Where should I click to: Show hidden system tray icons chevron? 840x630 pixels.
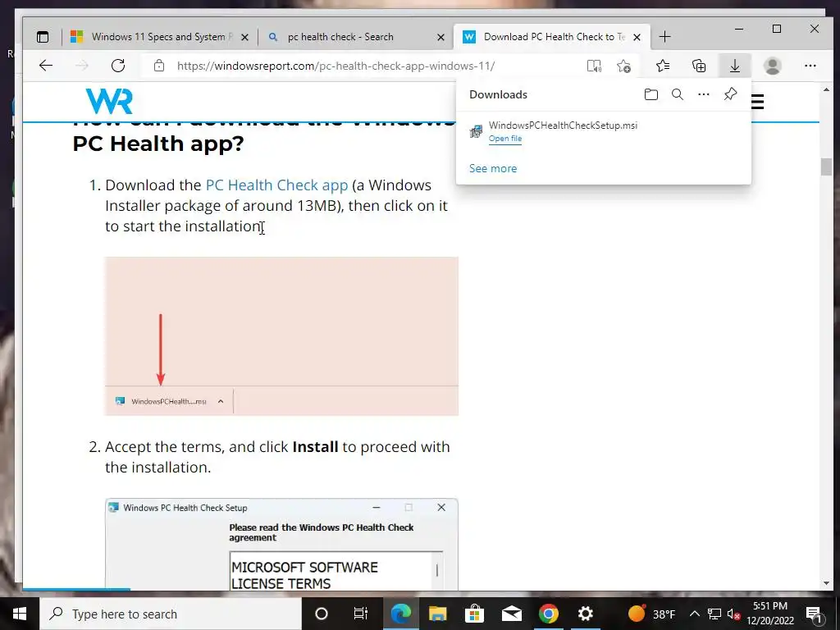[694, 614]
